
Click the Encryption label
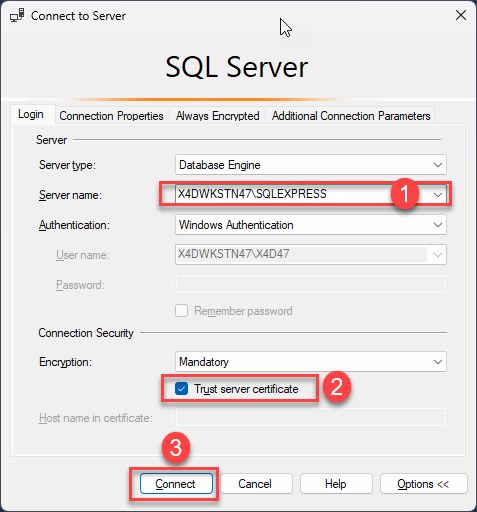coord(65,362)
